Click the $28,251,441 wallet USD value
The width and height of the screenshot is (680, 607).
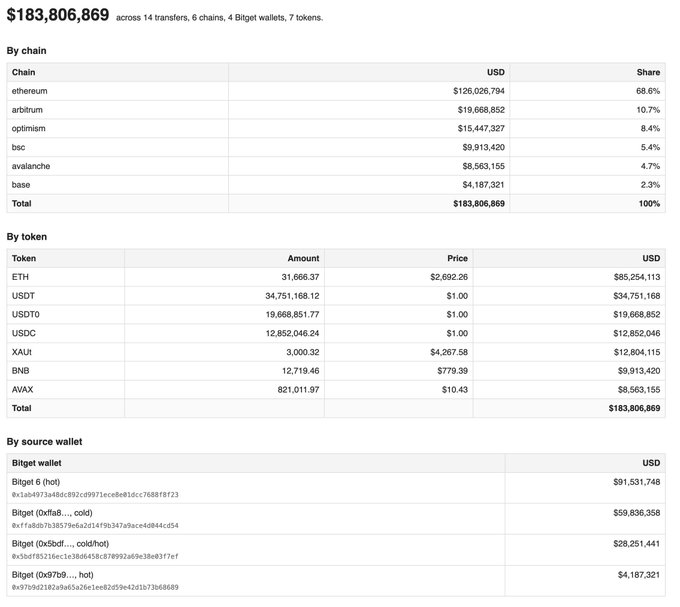coord(637,544)
